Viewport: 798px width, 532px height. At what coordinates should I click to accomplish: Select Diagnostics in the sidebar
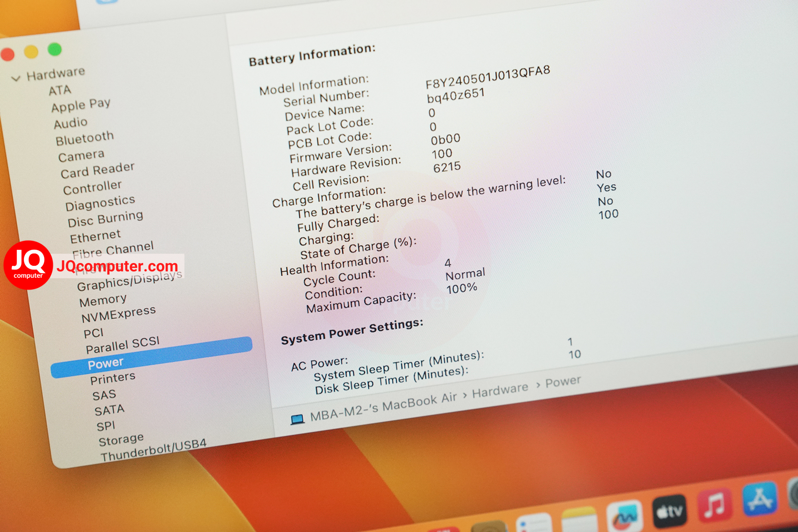click(100, 203)
